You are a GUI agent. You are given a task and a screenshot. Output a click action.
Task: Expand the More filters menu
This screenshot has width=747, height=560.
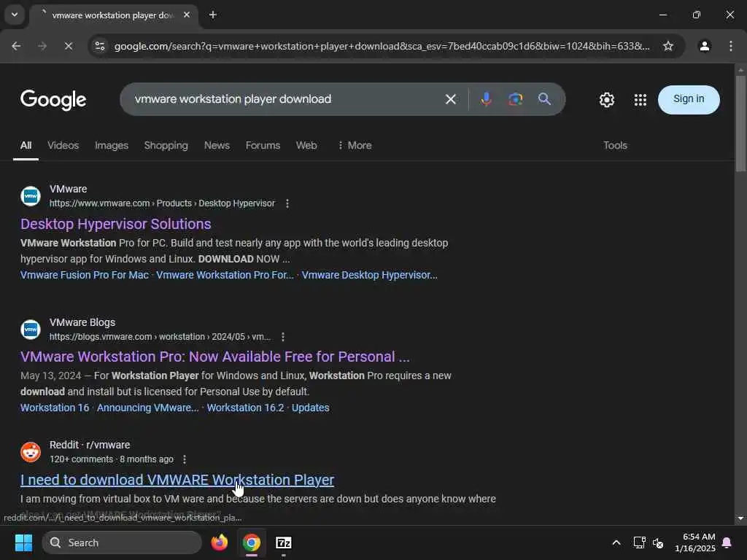[355, 145]
